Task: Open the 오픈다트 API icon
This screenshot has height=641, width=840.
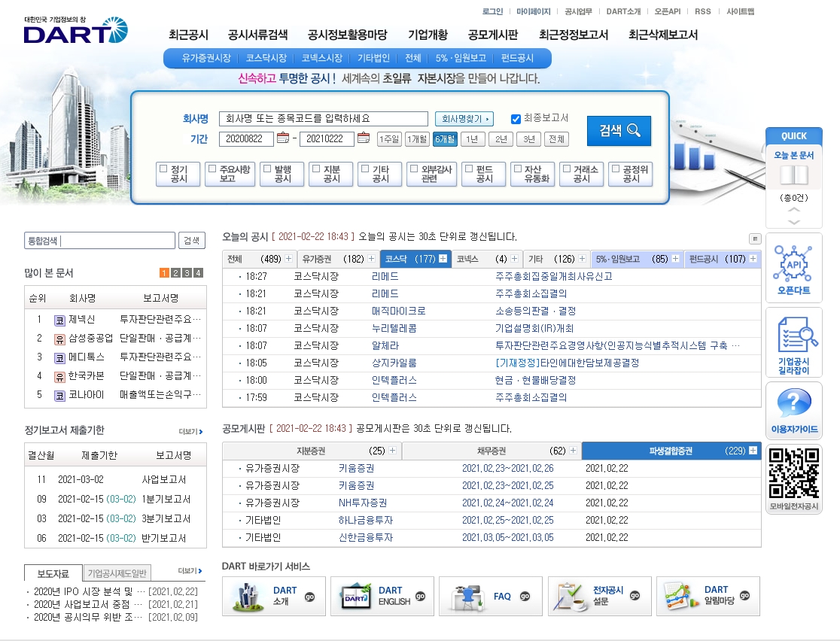Action: pos(793,263)
